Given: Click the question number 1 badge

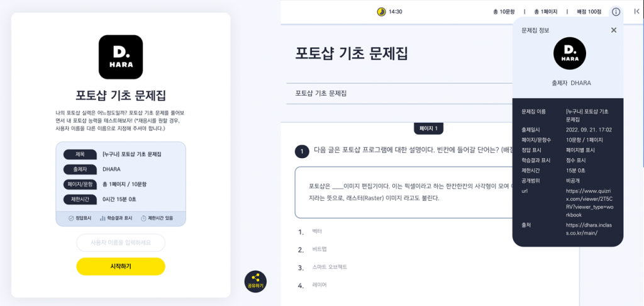Looking at the screenshot, I should [x=302, y=150].
